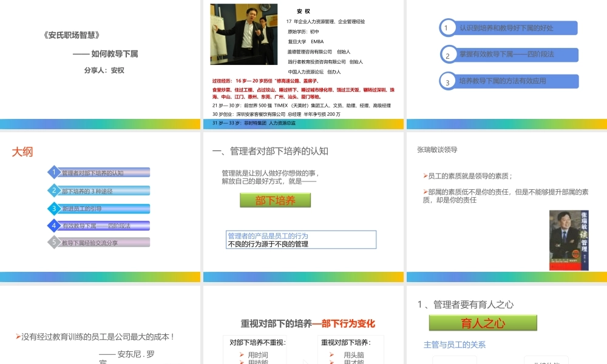Viewport: 607px width, 364px height.
Task: Click the 张瑞敏谈领导 heading
Action: coord(437,150)
